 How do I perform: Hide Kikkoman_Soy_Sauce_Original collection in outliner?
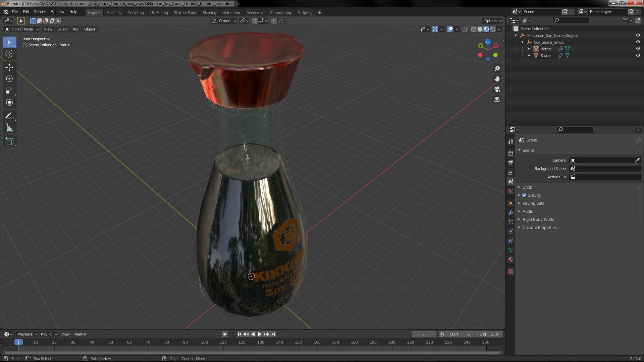tap(638, 35)
